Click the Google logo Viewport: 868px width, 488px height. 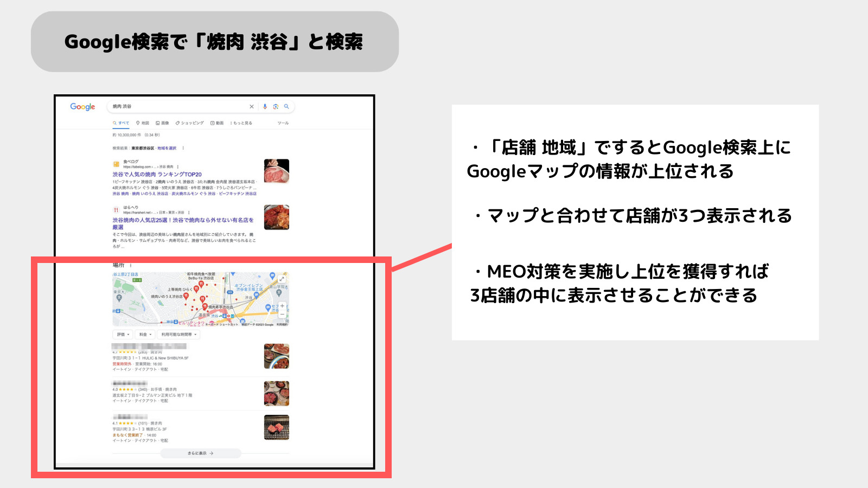(82, 106)
